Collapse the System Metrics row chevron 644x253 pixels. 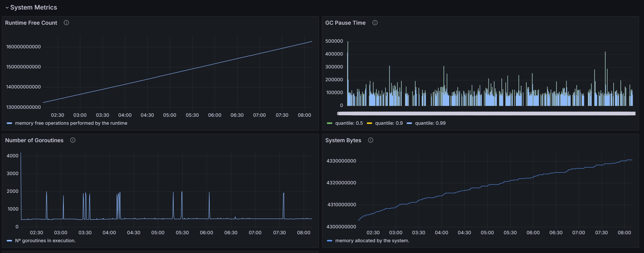pyautogui.click(x=7, y=8)
